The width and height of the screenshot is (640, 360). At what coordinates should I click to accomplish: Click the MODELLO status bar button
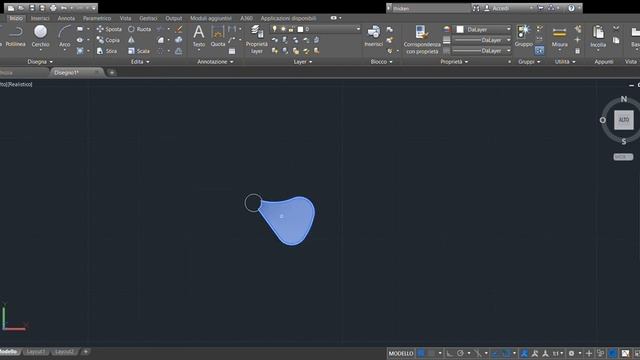[401, 353]
